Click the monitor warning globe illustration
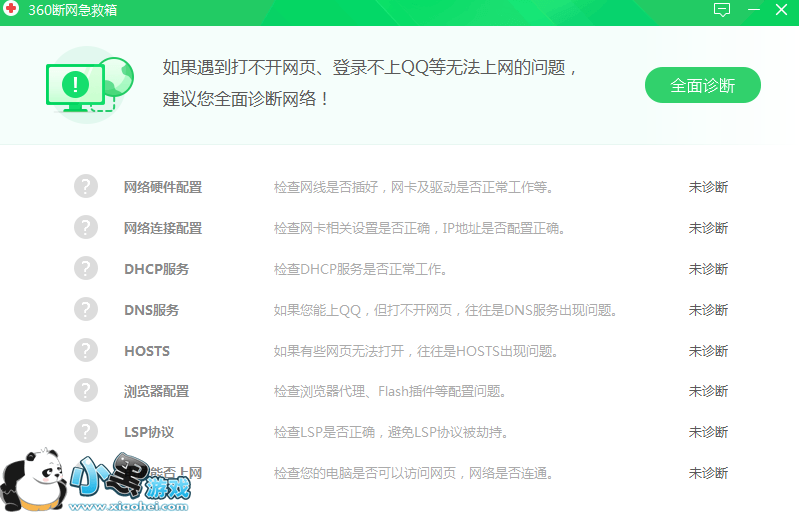799x515 pixels. 90,85
